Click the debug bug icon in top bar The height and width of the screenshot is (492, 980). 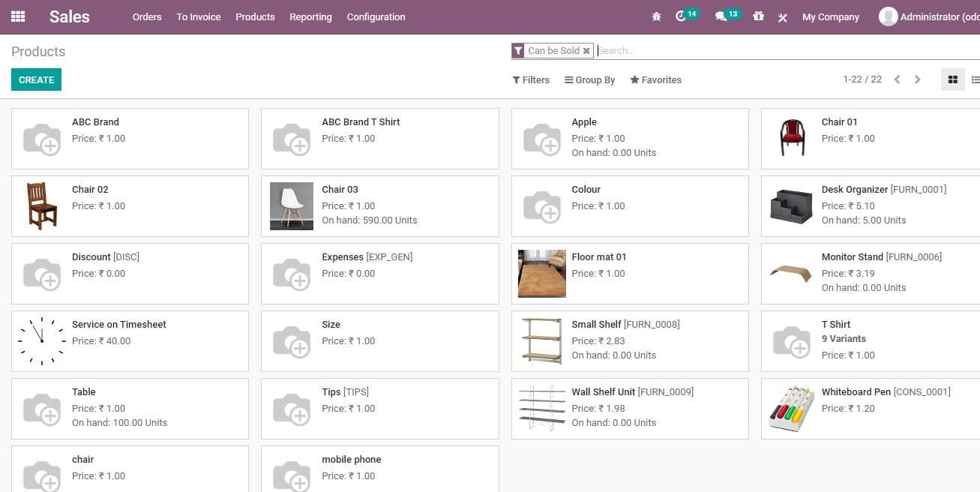point(655,16)
